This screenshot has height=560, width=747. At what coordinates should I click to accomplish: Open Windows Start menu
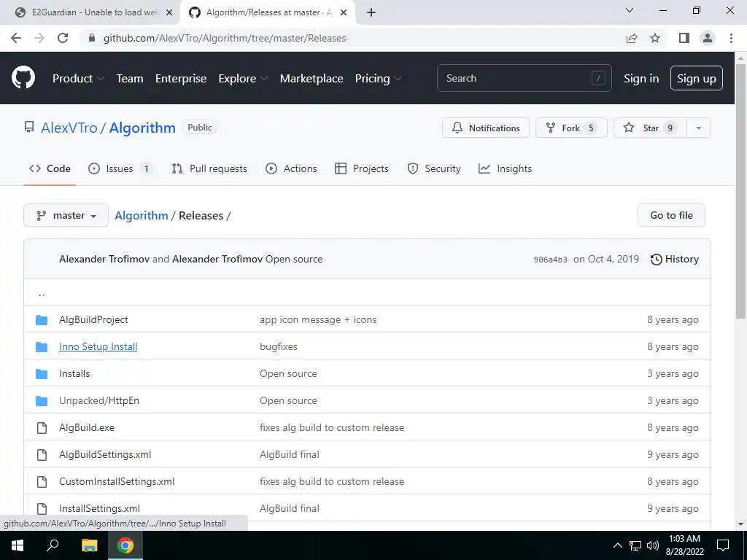coord(18,545)
